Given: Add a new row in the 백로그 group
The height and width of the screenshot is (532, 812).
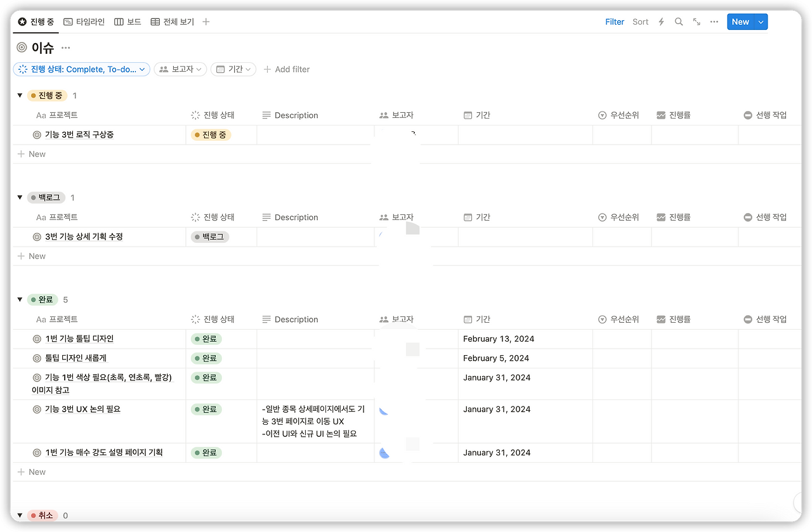Looking at the screenshot, I should coord(32,256).
